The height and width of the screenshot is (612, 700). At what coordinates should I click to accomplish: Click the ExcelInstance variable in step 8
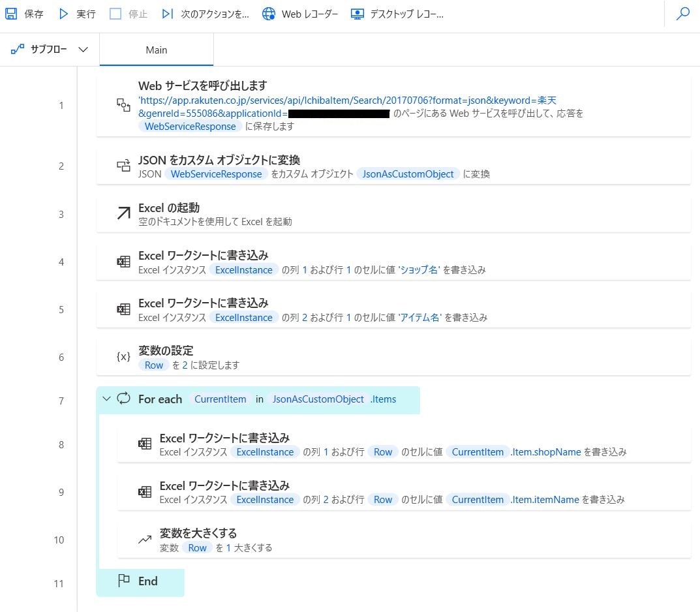pos(265,452)
